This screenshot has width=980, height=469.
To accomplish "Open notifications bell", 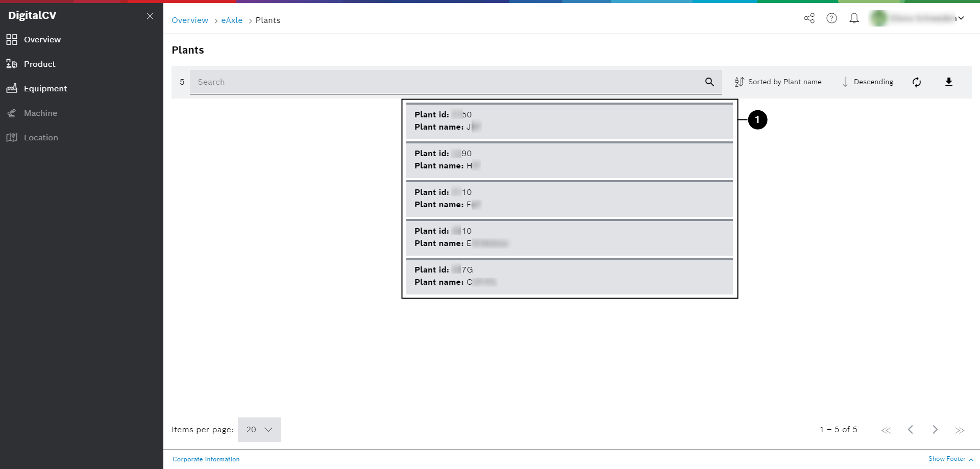I will 854,18.
